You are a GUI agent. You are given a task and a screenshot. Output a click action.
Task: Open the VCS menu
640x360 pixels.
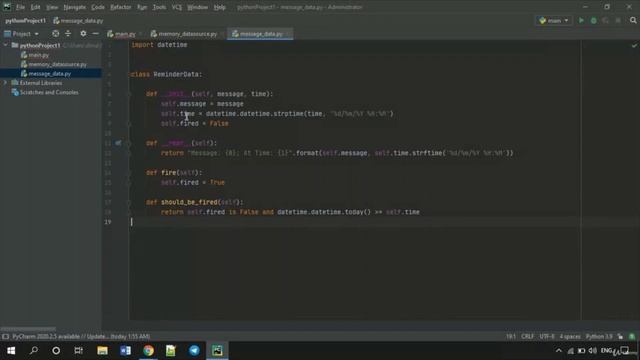(177, 7)
